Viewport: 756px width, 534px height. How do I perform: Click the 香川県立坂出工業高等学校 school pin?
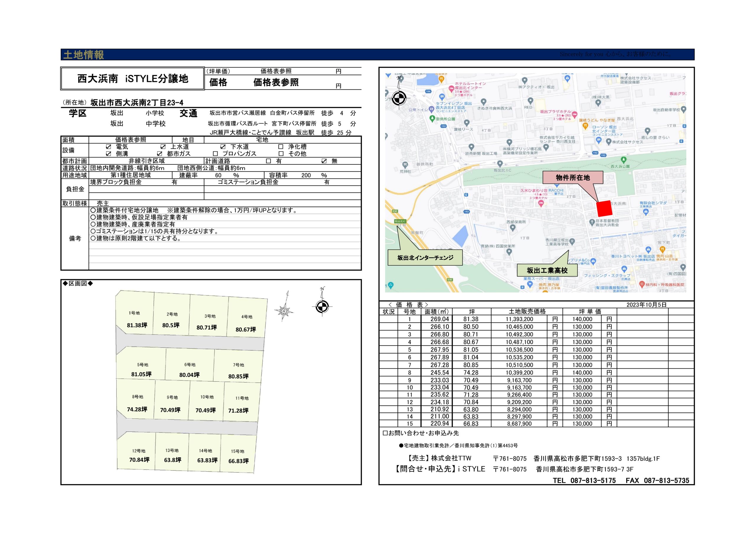coord(572,241)
